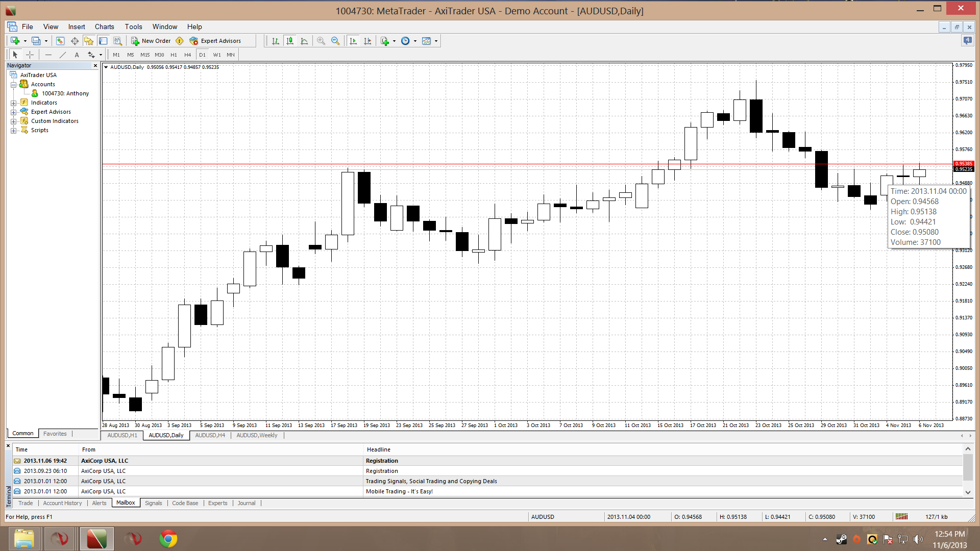This screenshot has width=980, height=551.
Task: Switch to the AUDUSD,H4 chart tab
Action: pyautogui.click(x=210, y=435)
